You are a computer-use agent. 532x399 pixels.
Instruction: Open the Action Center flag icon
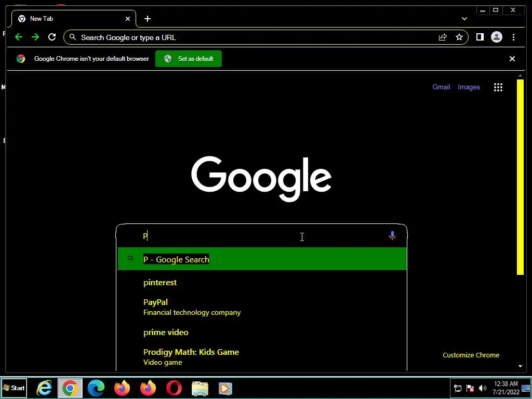click(x=470, y=388)
